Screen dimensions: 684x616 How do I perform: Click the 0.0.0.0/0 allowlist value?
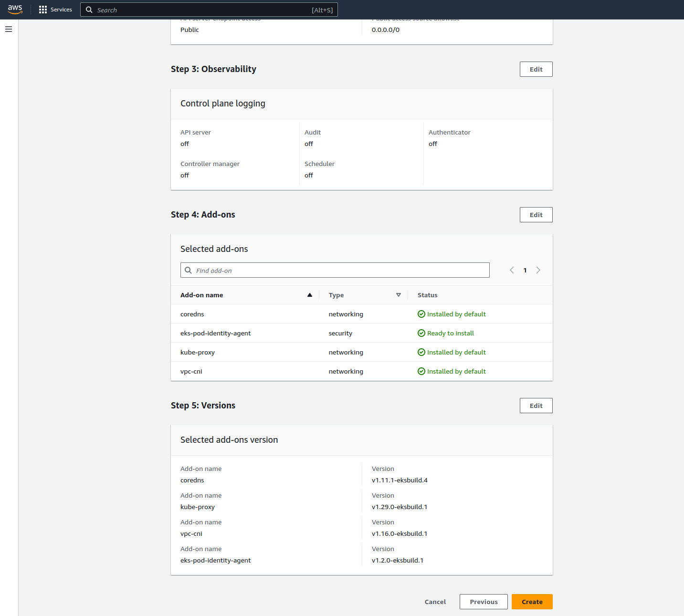pyautogui.click(x=386, y=30)
